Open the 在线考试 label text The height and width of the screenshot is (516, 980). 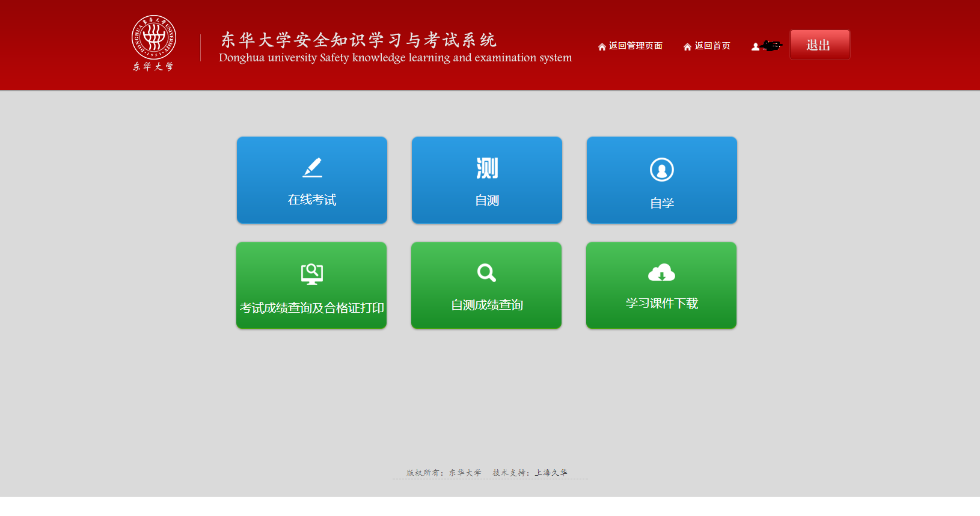point(312,200)
